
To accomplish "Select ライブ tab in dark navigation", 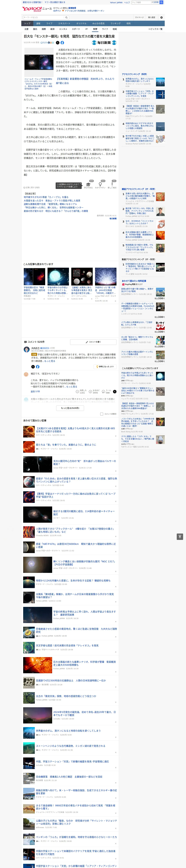I will coord(49,23).
